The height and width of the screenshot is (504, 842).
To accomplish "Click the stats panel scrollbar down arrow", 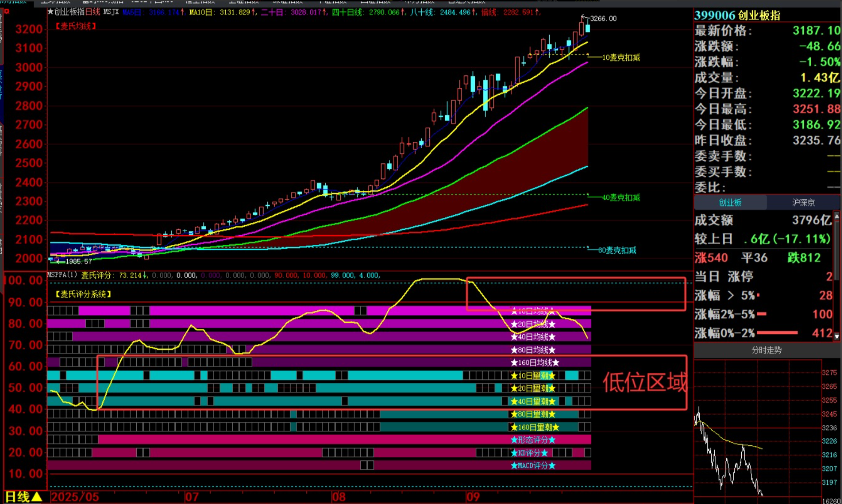I will pos(837,336).
